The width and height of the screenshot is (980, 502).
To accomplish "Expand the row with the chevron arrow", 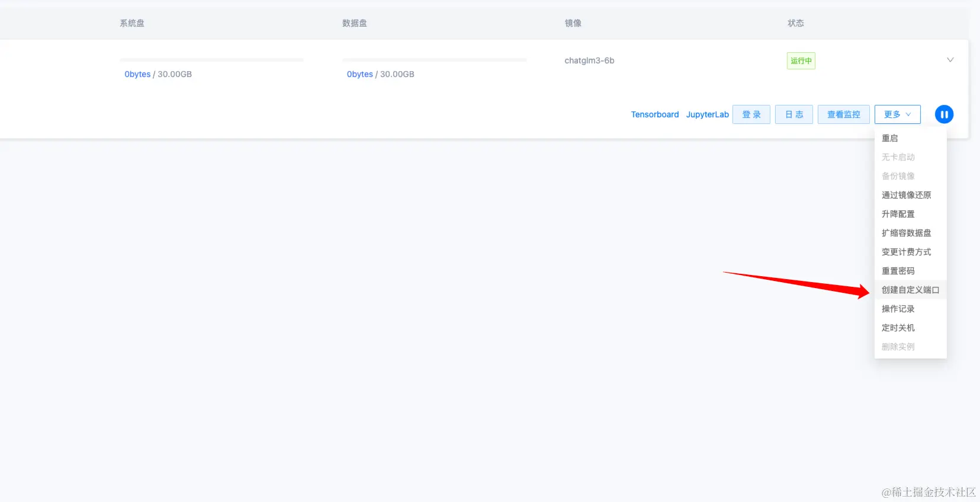I will pos(950,60).
